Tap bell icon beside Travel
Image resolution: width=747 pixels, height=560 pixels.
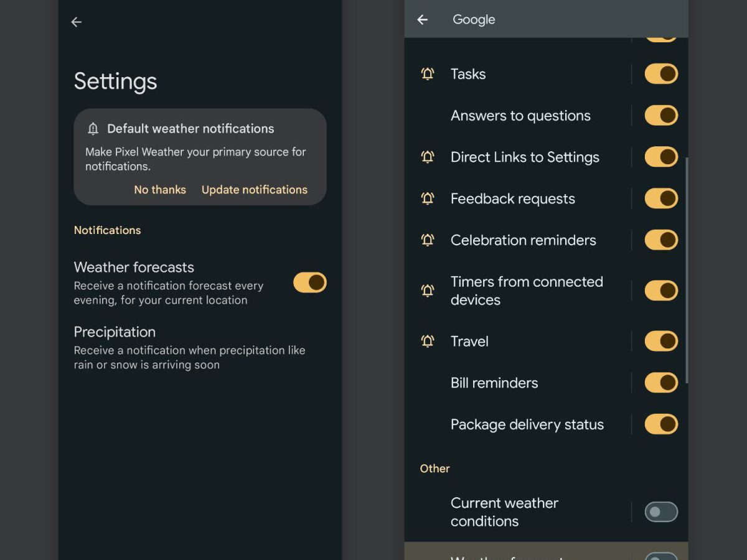428,342
